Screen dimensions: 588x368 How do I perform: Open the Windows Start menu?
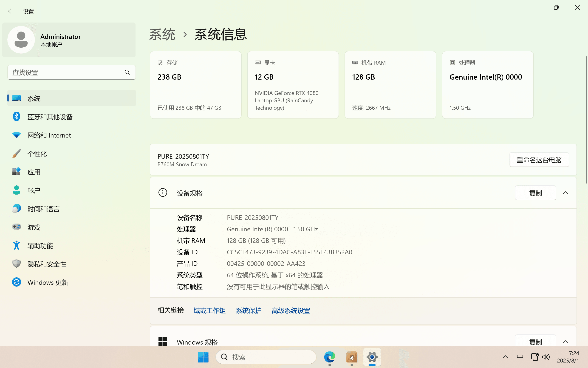(x=203, y=357)
